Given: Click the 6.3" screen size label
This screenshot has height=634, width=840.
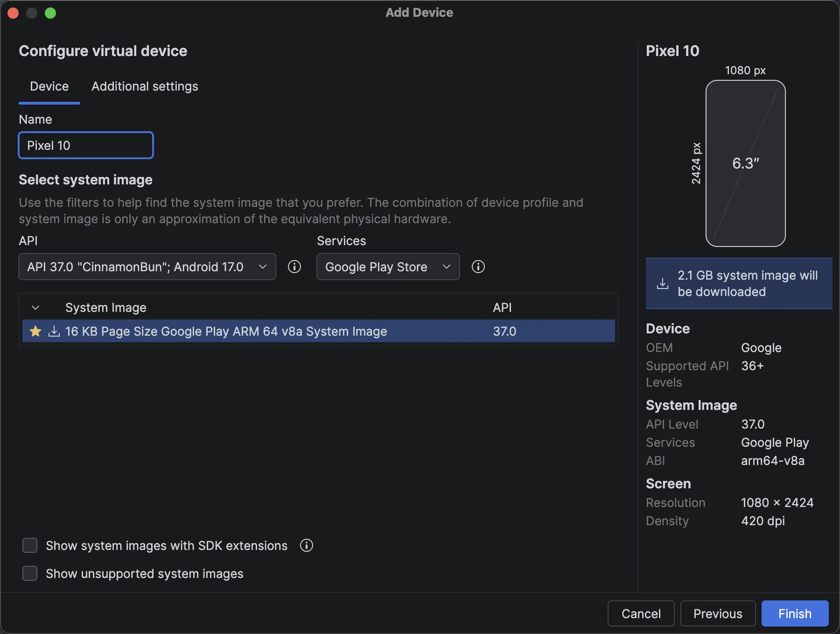Looking at the screenshot, I should point(746,163).
